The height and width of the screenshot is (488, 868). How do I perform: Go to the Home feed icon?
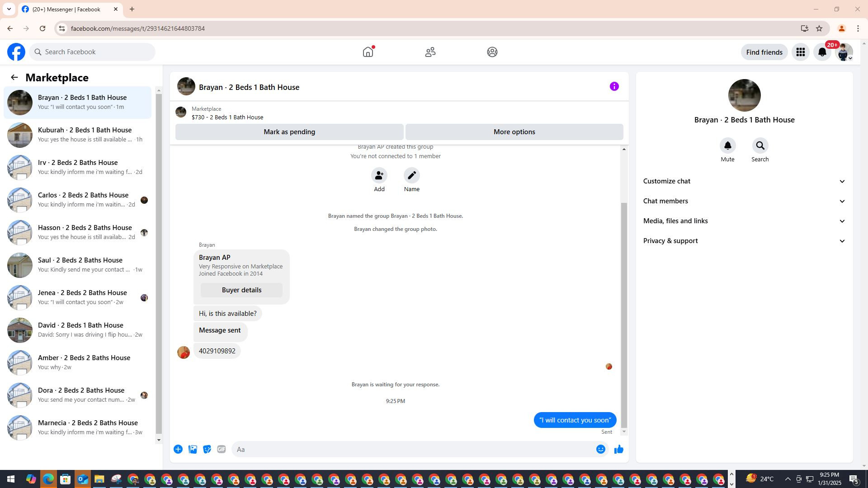click(368, 52)
